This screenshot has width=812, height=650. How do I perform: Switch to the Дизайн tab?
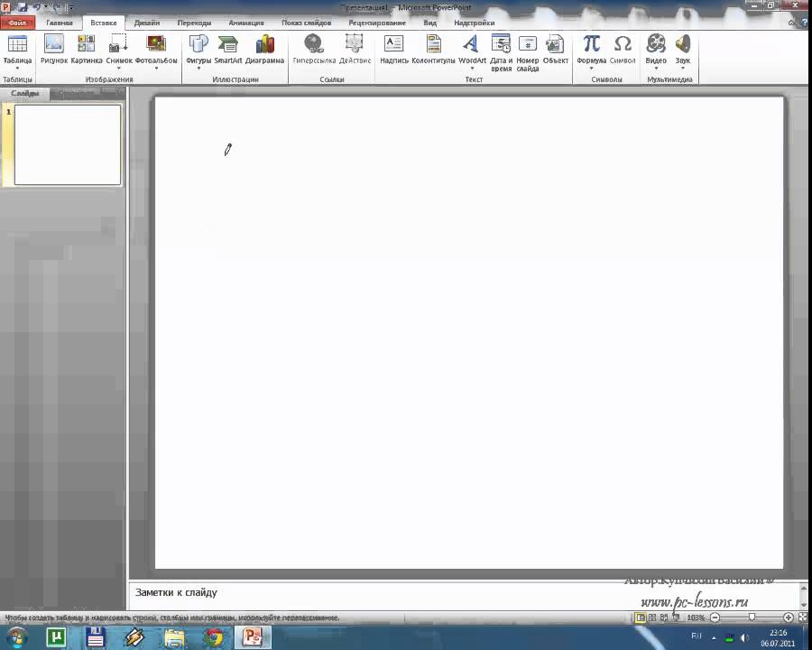[x=146, y=23]
